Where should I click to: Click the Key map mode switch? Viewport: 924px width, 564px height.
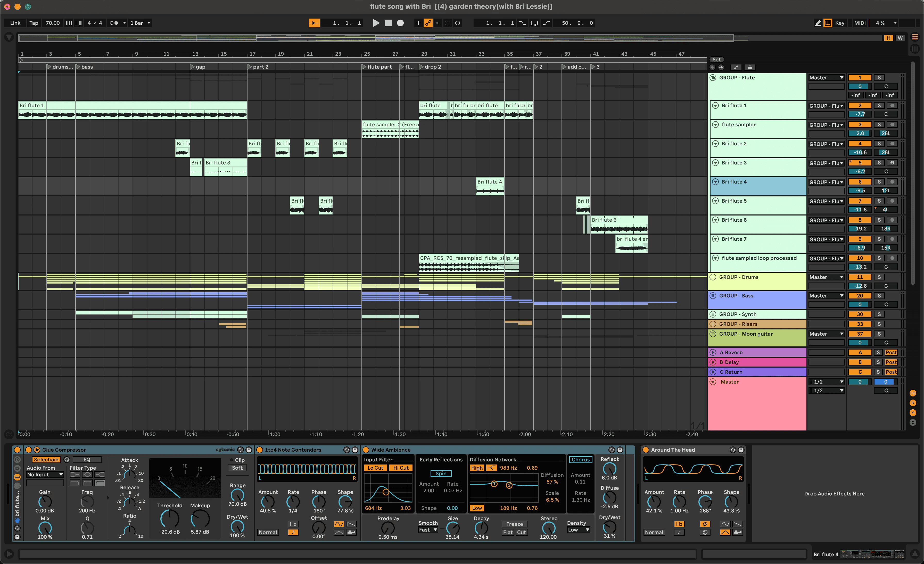click(x=840, y=23)
